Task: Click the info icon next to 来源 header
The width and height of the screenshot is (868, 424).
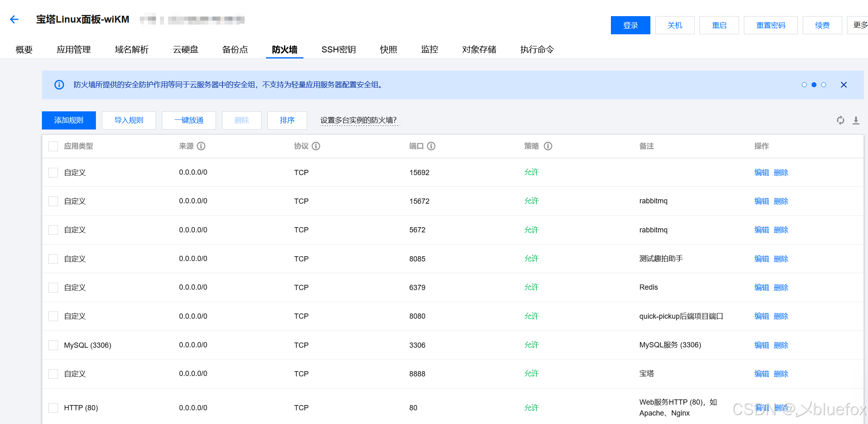Action: click(x=201, y=146)
